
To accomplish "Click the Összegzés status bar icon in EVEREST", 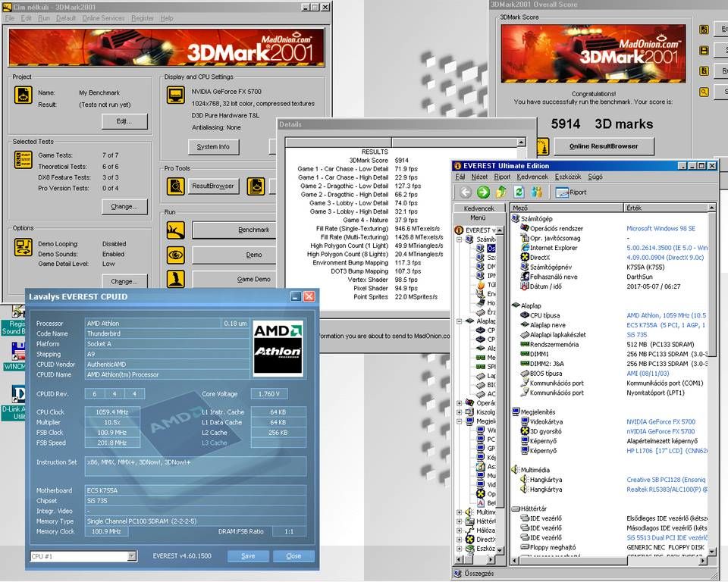I will pos(458,574).
